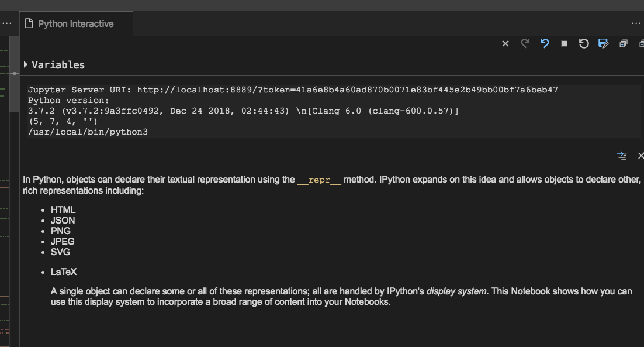Redo the last interactive window action
Image resolution: width=644 pixels, height=347 pixels.
(x=525, y=43)
